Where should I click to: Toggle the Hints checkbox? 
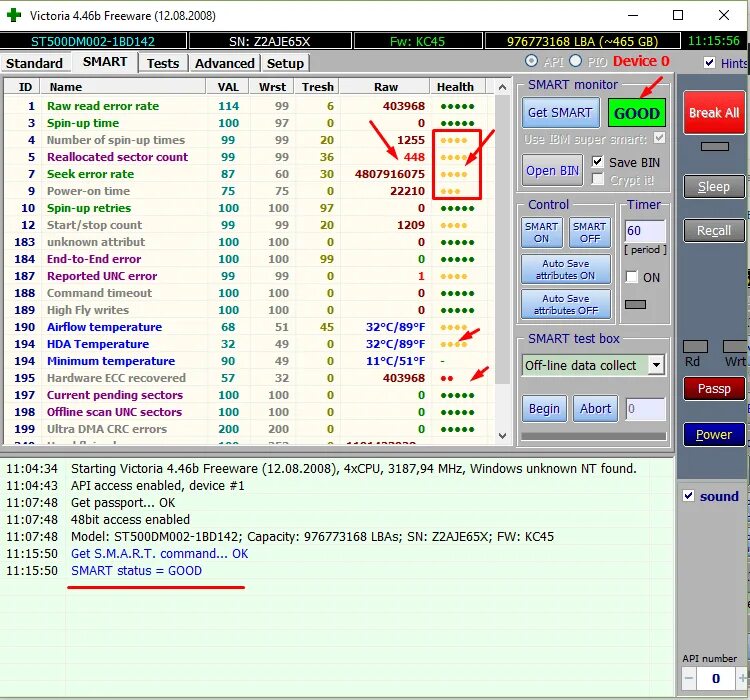[x=709, y=63]
